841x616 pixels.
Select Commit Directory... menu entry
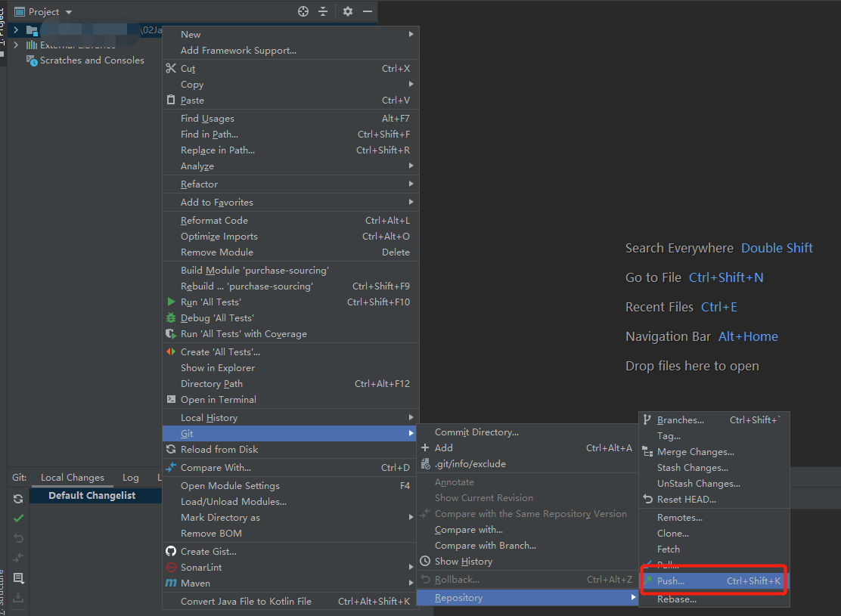click(526, 432)
